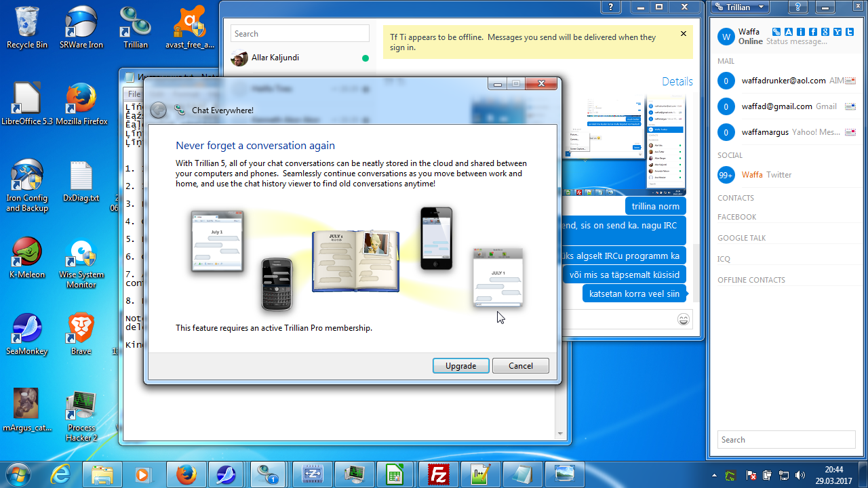Open the Windows Start menu
868x488 pixels.
18,474
